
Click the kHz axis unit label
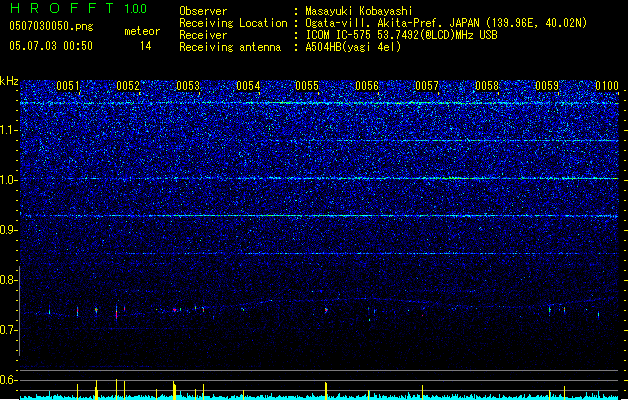(x=9, y=81)
